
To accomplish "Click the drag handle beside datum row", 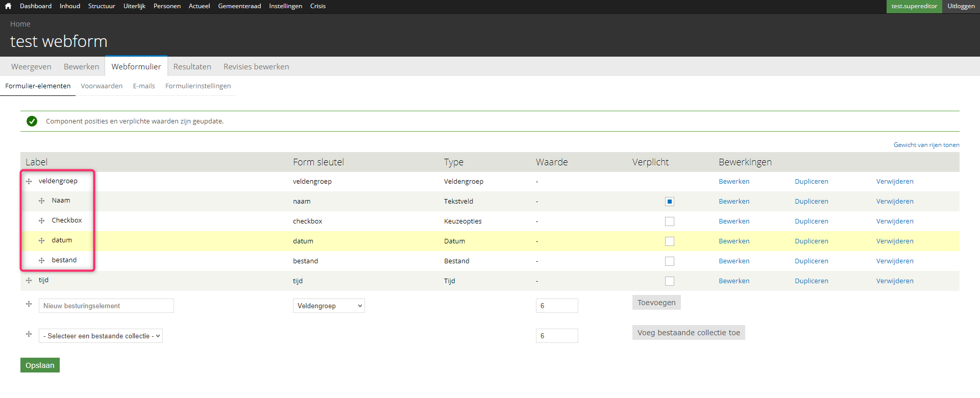I will [42, 241].
